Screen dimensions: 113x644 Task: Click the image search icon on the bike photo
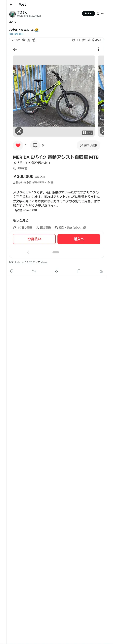click(19, 131)
